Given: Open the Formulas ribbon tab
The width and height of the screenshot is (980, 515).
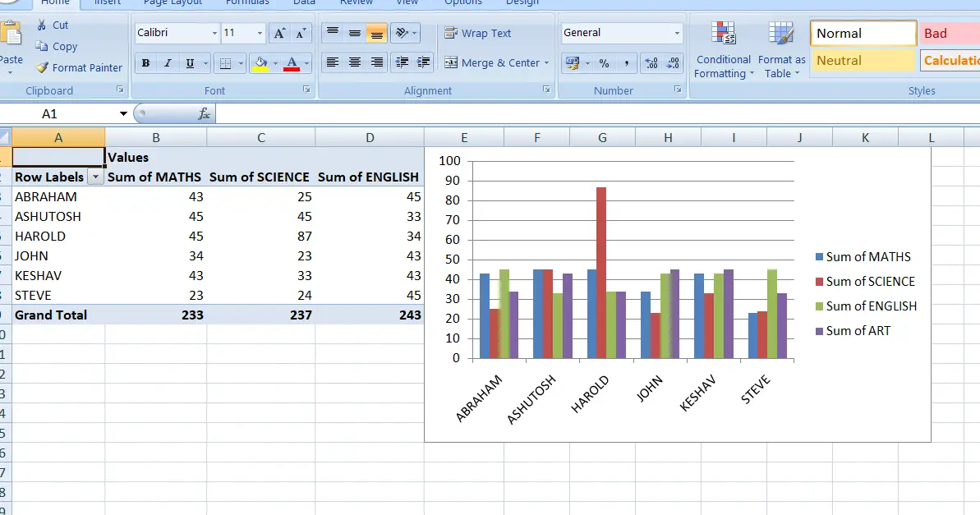Looking at the screenshot, I should pyautogui.click(x=247, y=2).
